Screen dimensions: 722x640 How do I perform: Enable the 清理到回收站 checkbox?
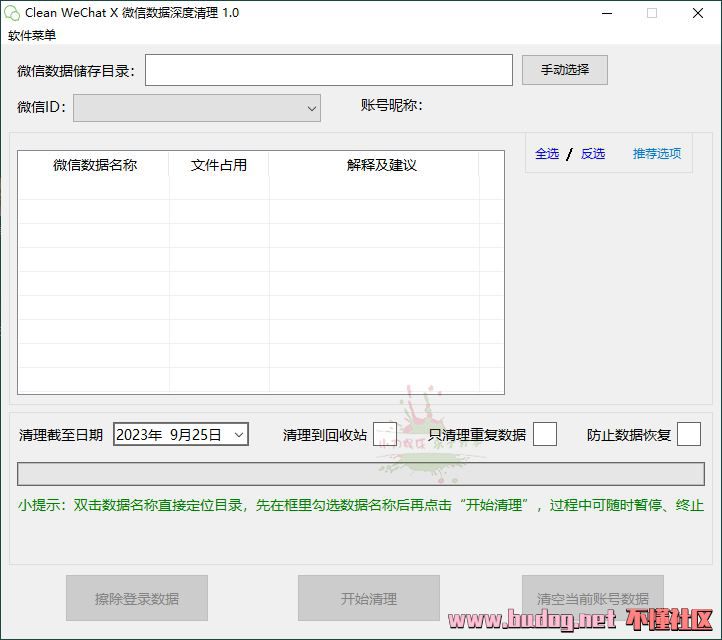(x=384, y=434)
